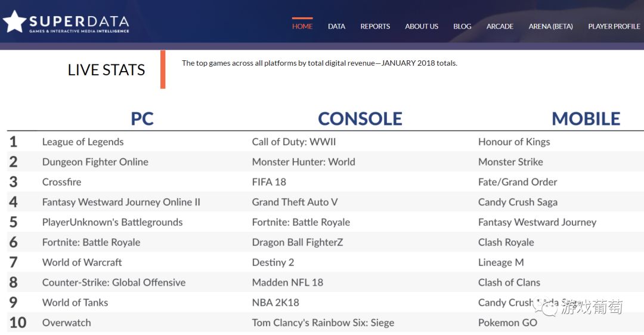Click Lineage M in mobile list

501,263
